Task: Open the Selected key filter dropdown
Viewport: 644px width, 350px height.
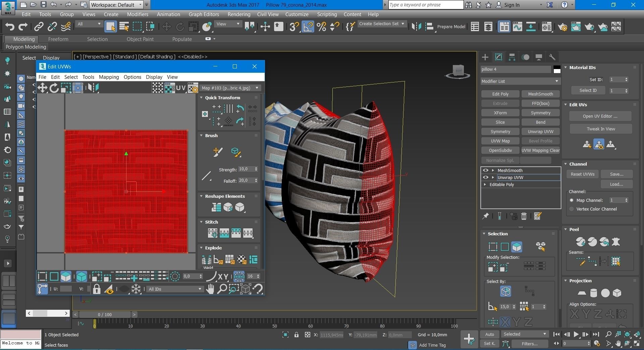Action: [x=525, y=334]
